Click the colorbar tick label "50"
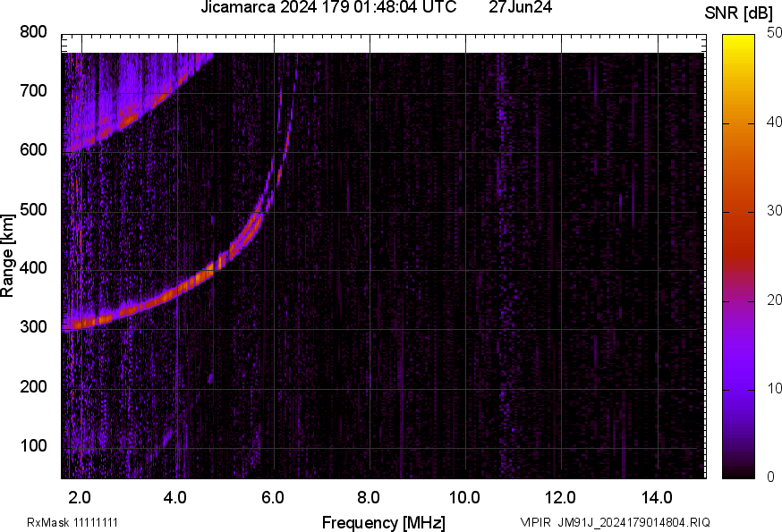The image size is (782, 532). (774, 33)
